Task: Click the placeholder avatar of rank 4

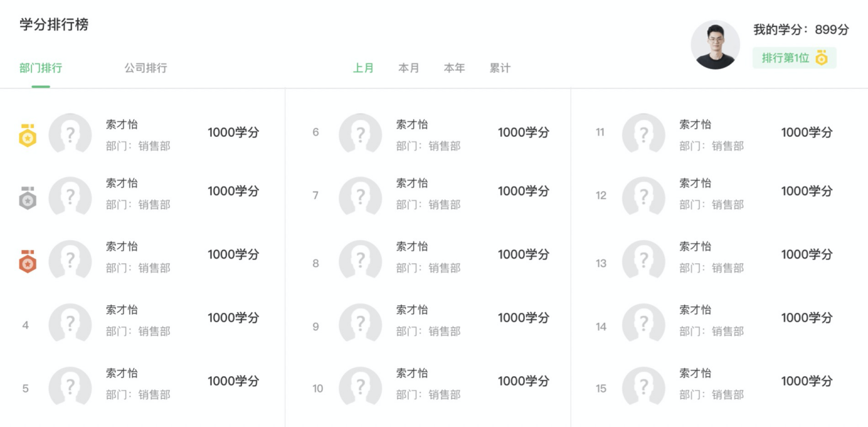Action: coord(70,323)
